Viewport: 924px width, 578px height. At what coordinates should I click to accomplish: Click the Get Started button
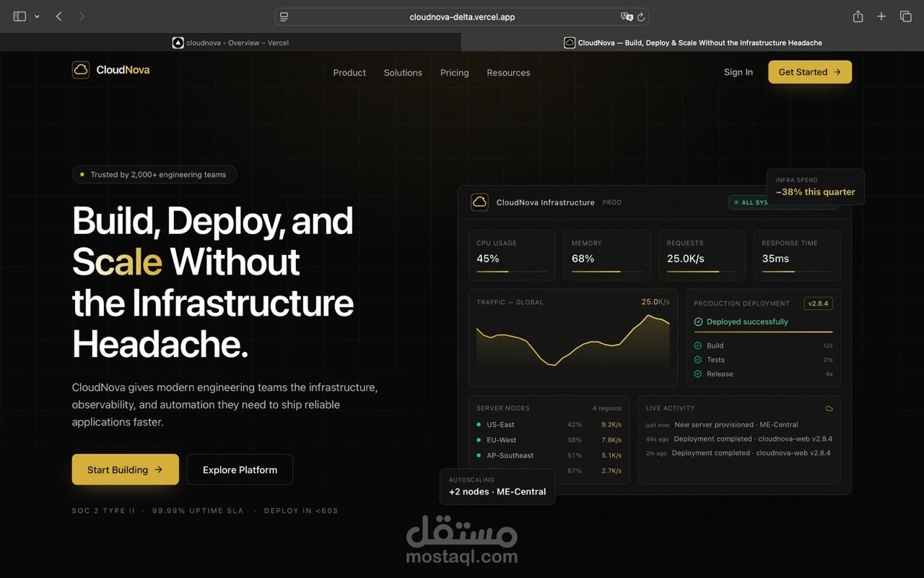coord(810,72)
